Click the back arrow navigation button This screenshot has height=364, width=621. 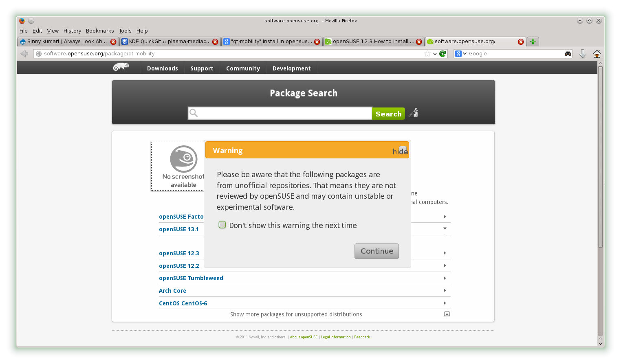tap(24, 54)
